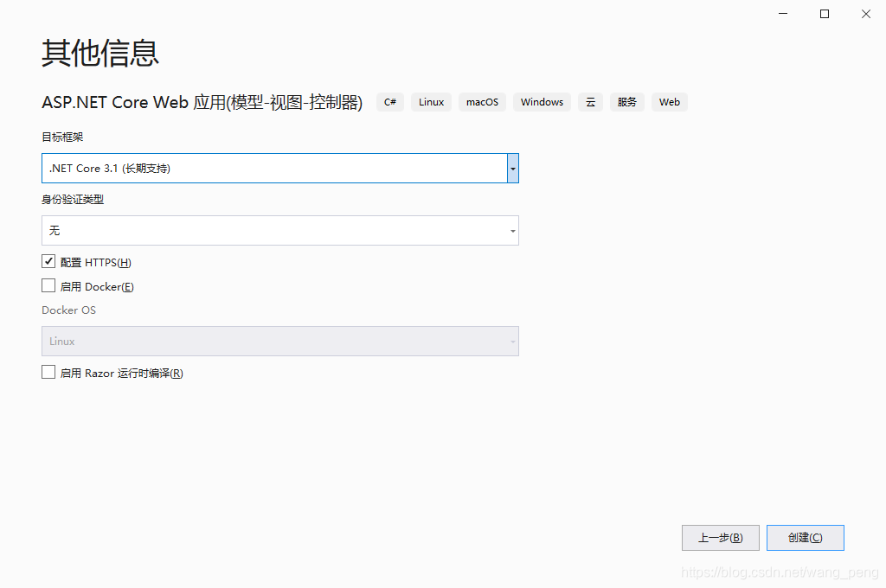Enable the 启用 Docker checkbox
The width and height of the screenshot is (886, 588).
click(48, 286)
